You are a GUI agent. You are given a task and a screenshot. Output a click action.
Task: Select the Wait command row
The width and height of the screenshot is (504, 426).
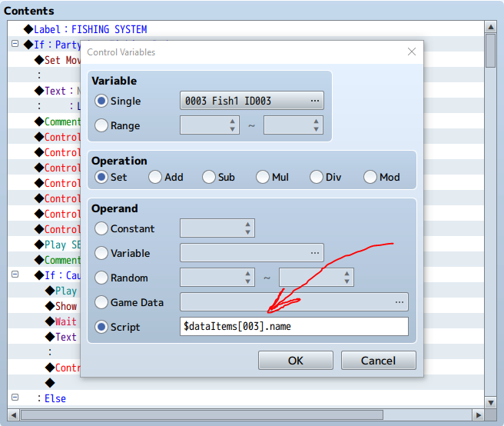click(44, 321)
